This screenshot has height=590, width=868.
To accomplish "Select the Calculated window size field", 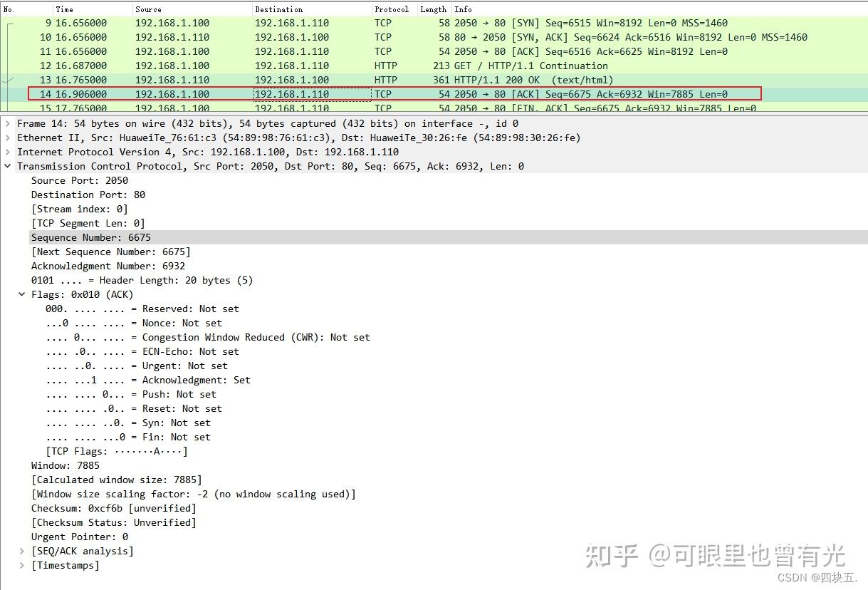I will (114, 479).
